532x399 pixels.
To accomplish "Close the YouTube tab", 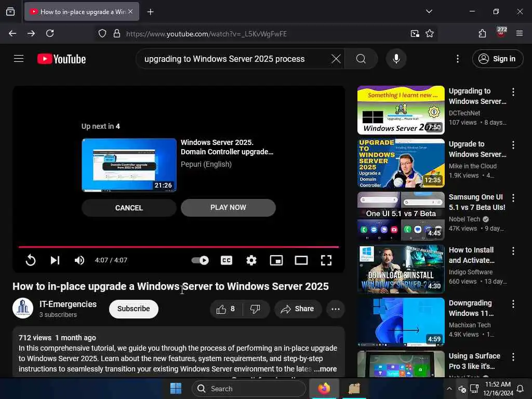I will (130, 11).
